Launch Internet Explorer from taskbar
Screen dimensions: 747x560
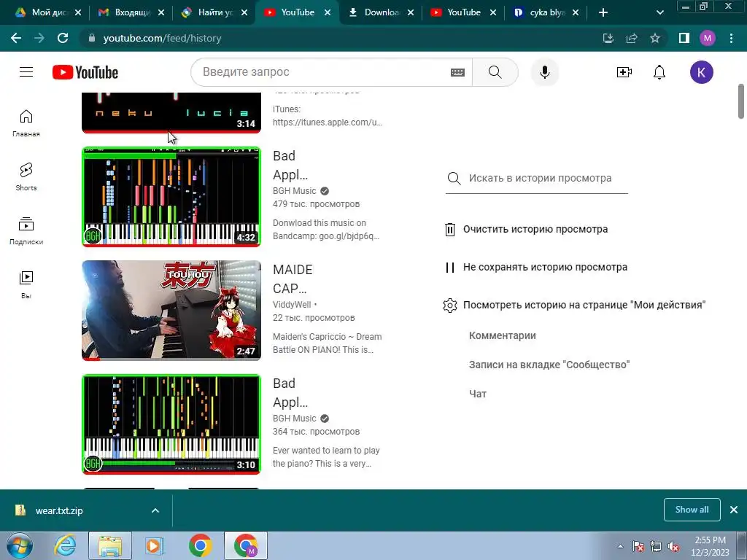pyautogui.click(x=64, y=545)
